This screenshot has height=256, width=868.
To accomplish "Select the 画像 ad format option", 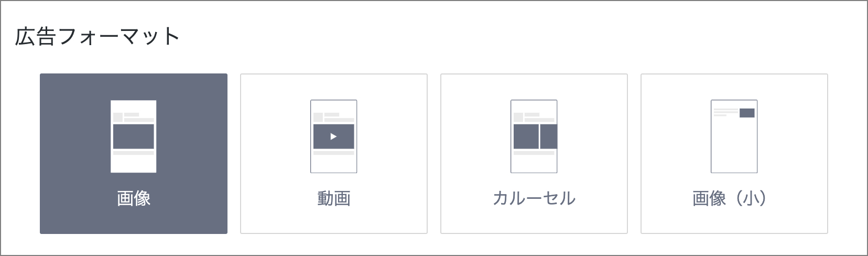I will click(x=134, y=154).
